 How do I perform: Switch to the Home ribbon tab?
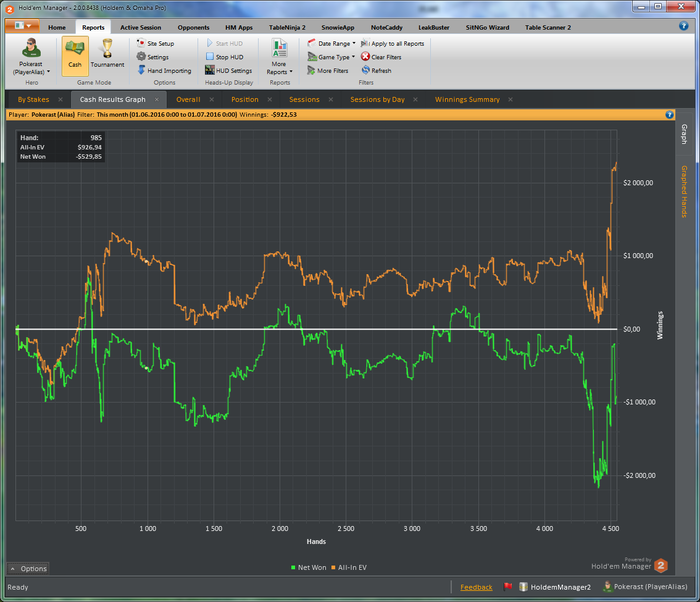click(57, 27)
